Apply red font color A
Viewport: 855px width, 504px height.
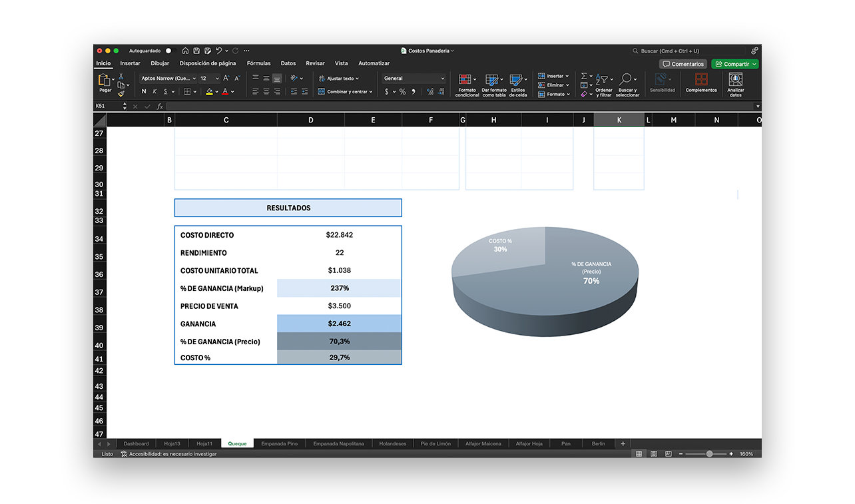click(225, 91)
